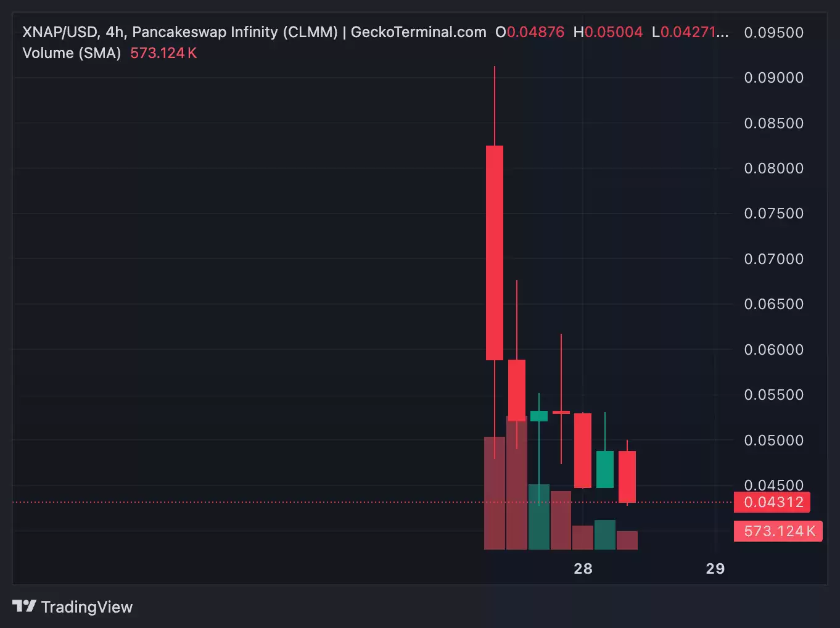Click the XNAP/USD chart title
This screenshot has height=628, width=840.
click(x=59, y=32)
